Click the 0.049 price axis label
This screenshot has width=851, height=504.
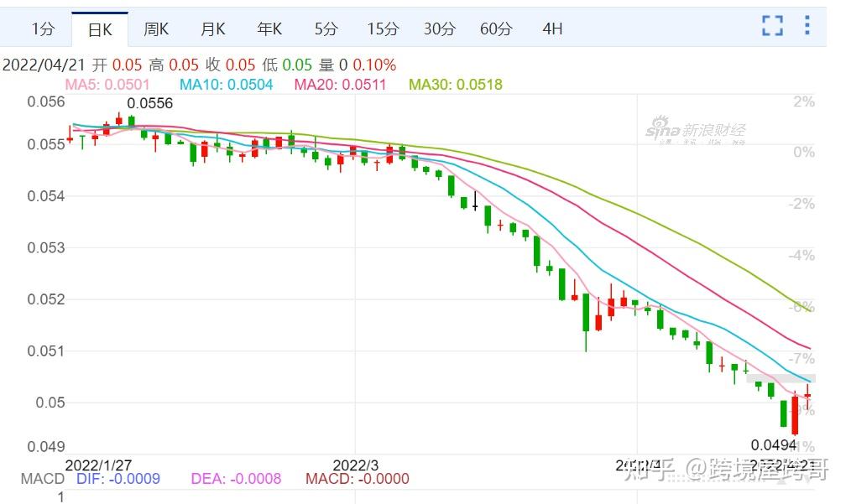[46, 446]
